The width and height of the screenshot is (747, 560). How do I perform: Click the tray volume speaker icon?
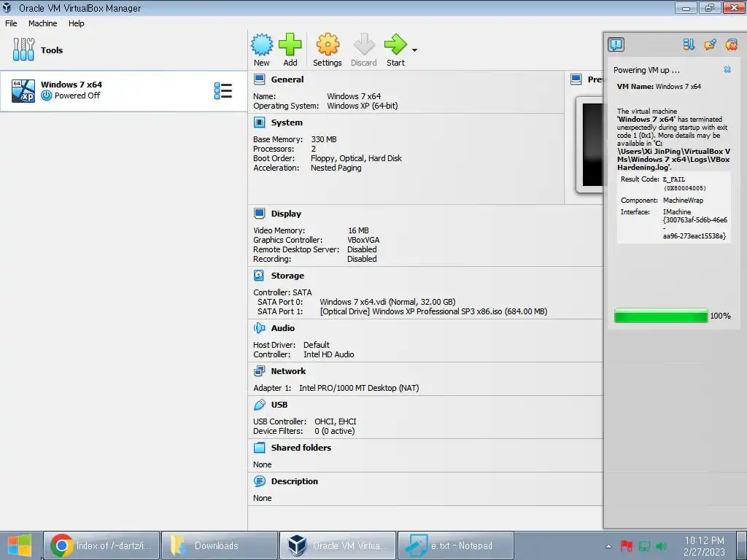661,546
